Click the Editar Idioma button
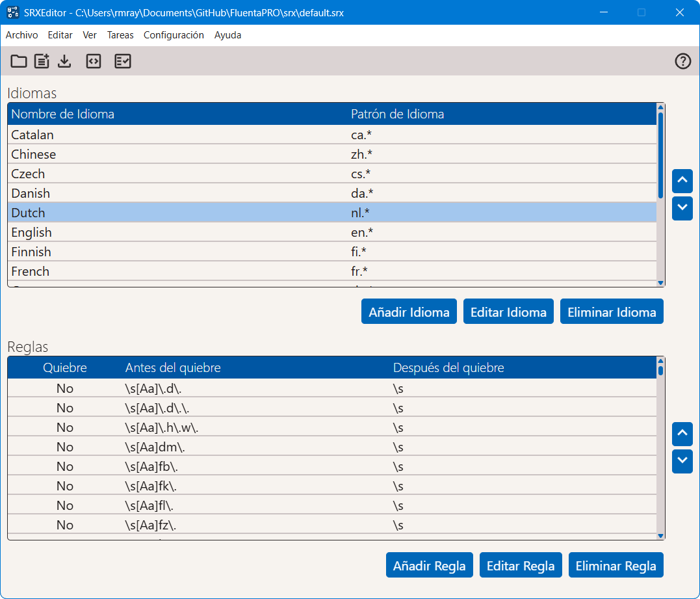700x599 pixels. tap(508, 312)
